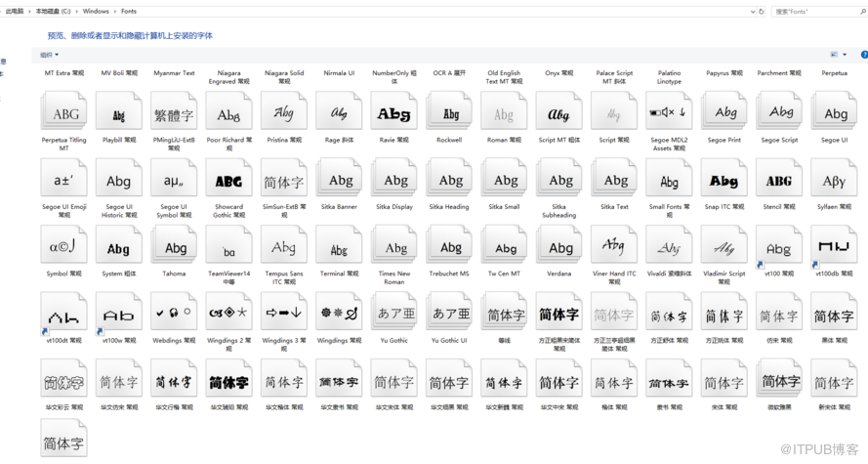
Task: Navigate to 此电脑 in breadcrumb
Action: pyautogui.click(x=15, y=11)
